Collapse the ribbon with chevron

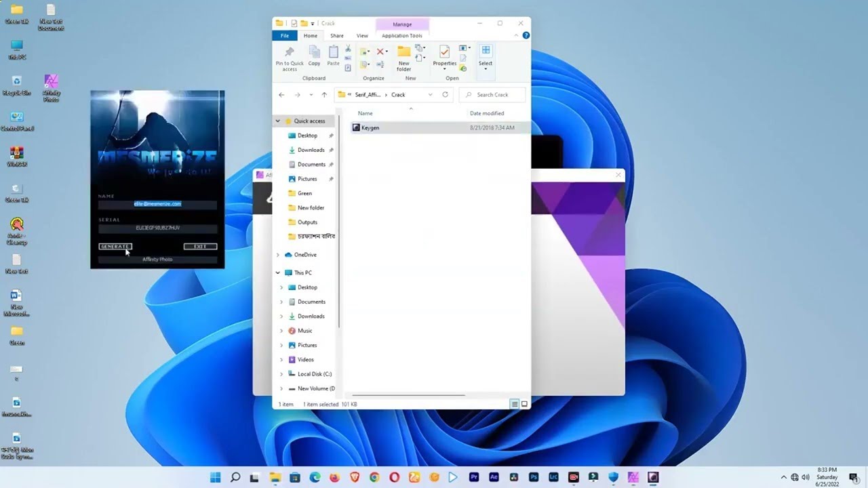(516, 35)
